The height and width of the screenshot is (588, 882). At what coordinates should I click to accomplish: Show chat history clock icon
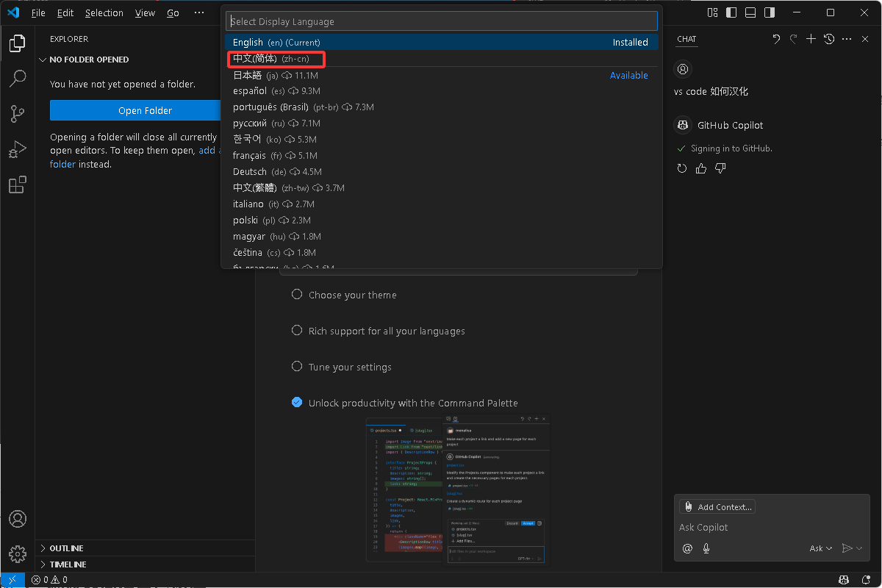829,39
